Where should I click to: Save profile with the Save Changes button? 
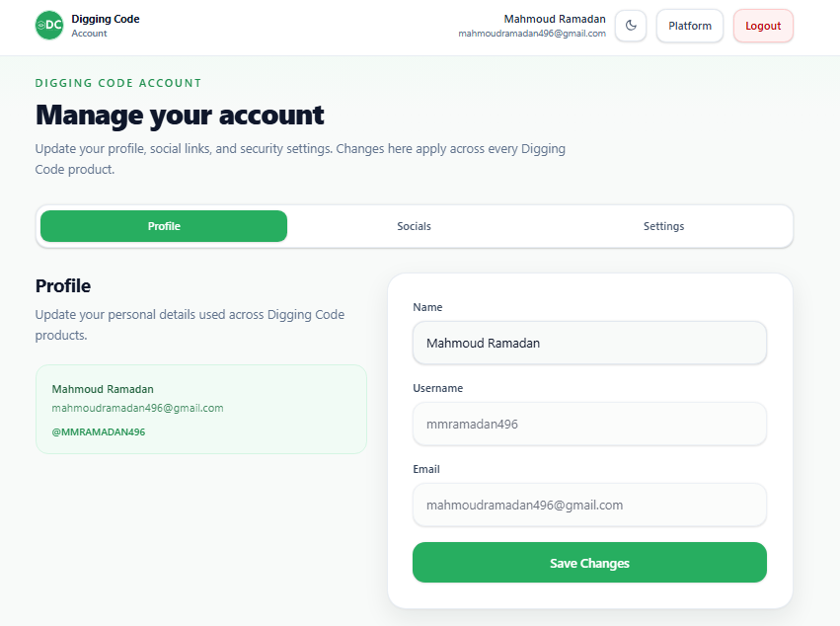[589, 563]
